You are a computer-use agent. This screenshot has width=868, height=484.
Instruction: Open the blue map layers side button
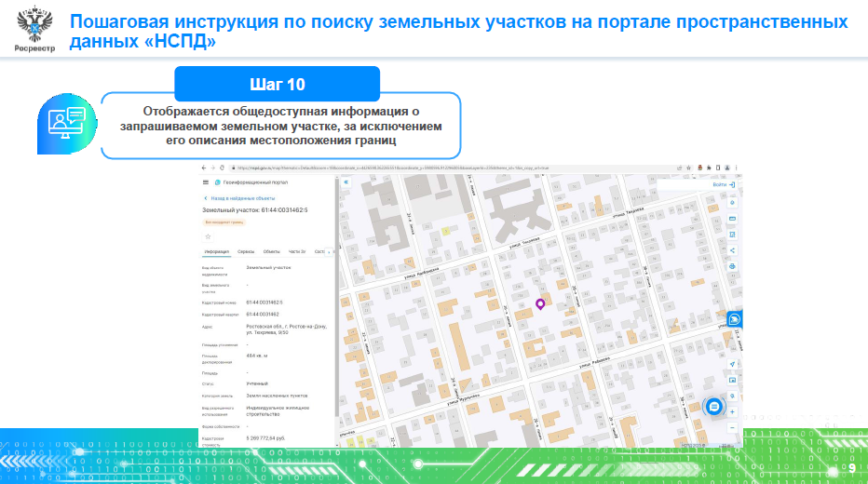[x=734, y=319]
